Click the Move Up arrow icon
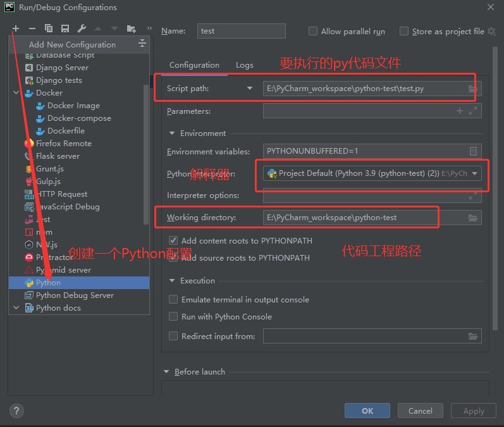The height and width of the screenshot is (427, 504). click(x=98, y=28)
